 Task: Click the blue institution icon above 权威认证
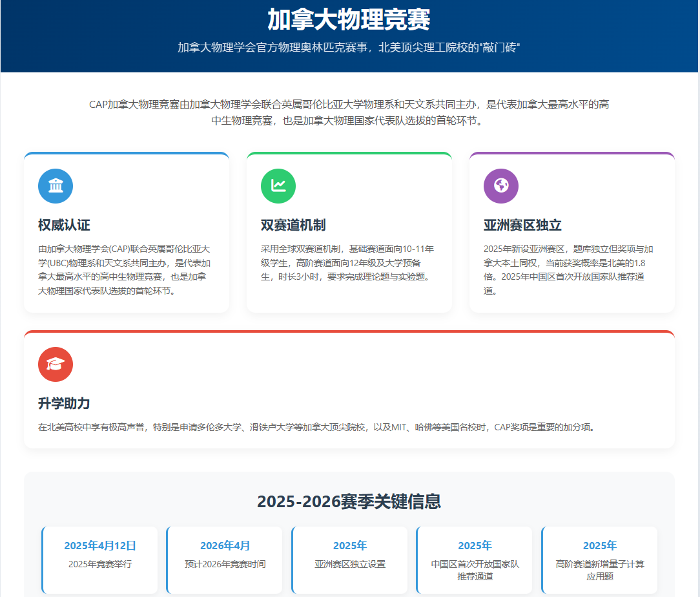click(56, 186)
